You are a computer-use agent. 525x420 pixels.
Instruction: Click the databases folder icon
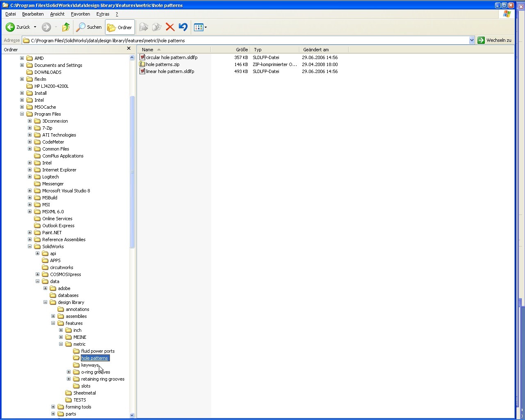(x=53, y=295)
